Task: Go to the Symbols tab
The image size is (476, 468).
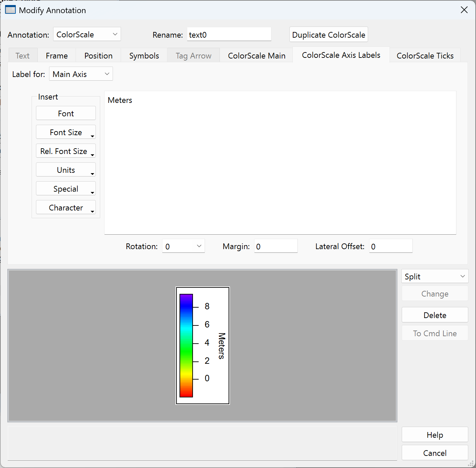Action: pyautogui.click(x=144, y=56)
